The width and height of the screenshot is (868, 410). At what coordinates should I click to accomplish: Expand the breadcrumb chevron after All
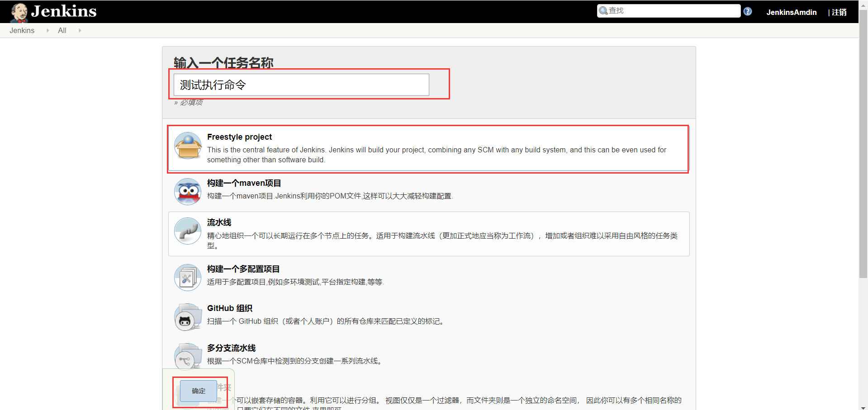80,30
